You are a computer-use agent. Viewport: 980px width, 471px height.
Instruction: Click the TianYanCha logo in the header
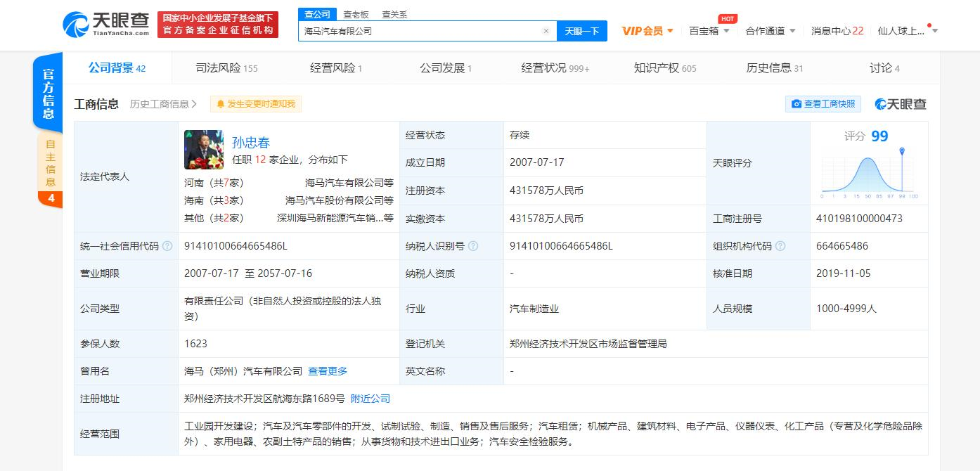point(106,25)
